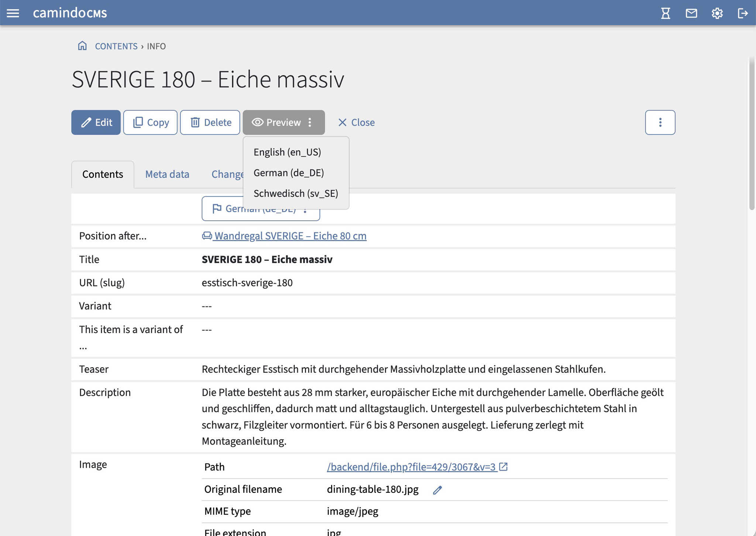Open the mail envelope icon
Screen dimensions: 756x536
691,13
